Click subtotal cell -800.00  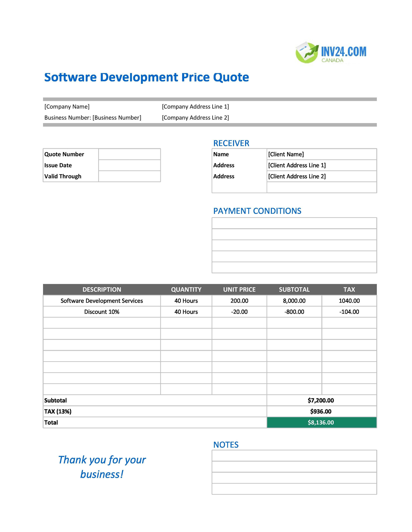pos(294,312)
